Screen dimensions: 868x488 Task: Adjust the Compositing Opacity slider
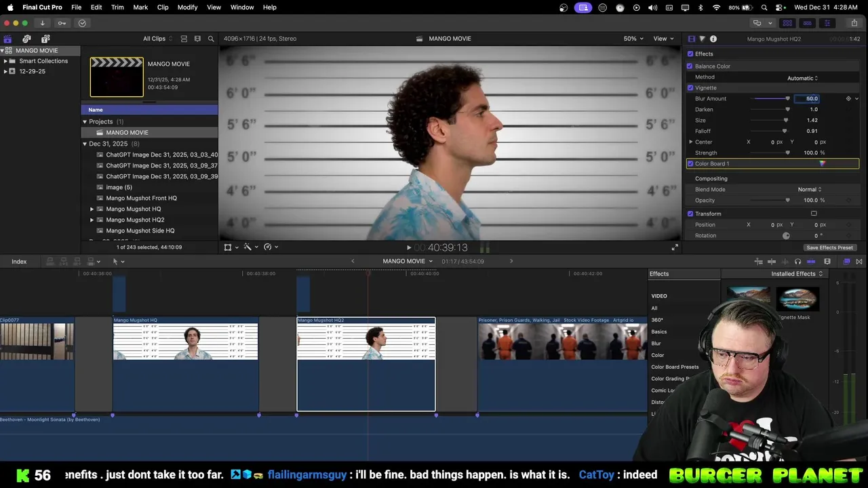point(771,200)
